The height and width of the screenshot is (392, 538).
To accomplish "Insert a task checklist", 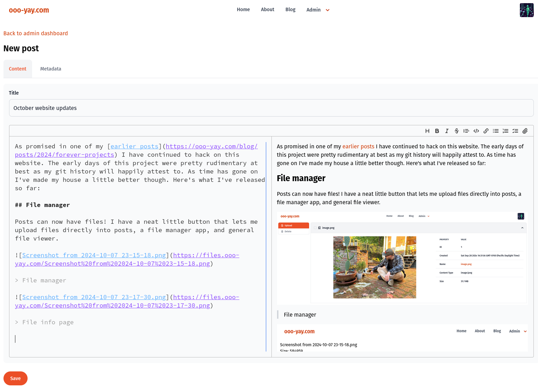I will (x=515, y=131).
